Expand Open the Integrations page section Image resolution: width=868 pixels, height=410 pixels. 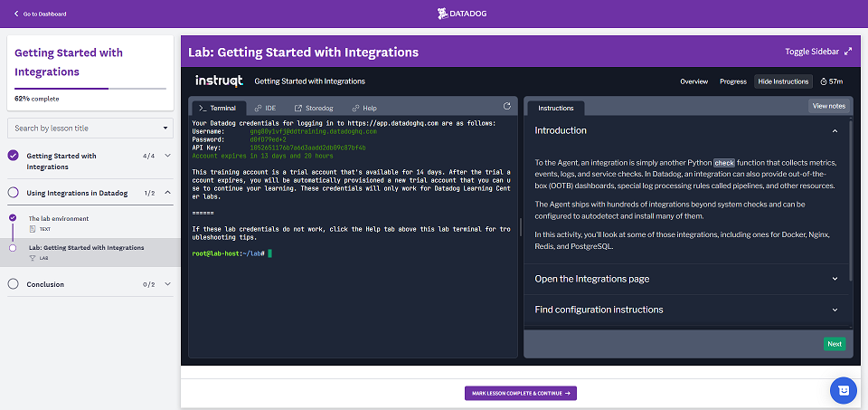[835, 279]
